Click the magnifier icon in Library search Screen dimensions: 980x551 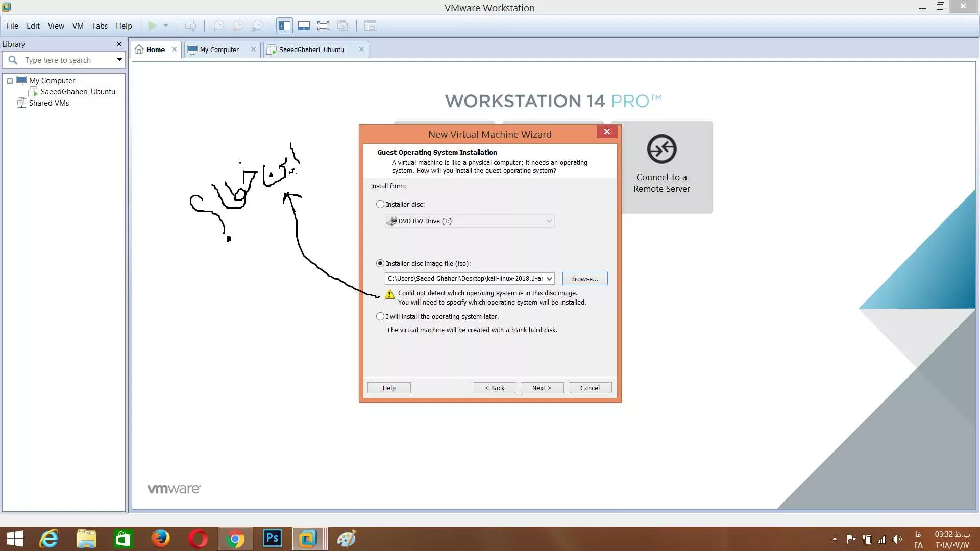click(x=13, y=60)
